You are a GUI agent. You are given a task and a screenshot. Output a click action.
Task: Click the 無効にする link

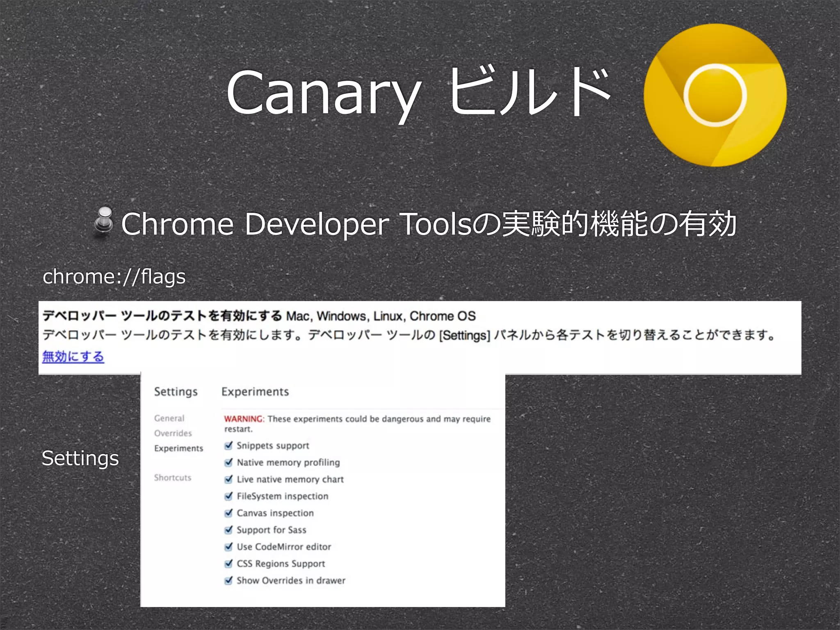73,356
